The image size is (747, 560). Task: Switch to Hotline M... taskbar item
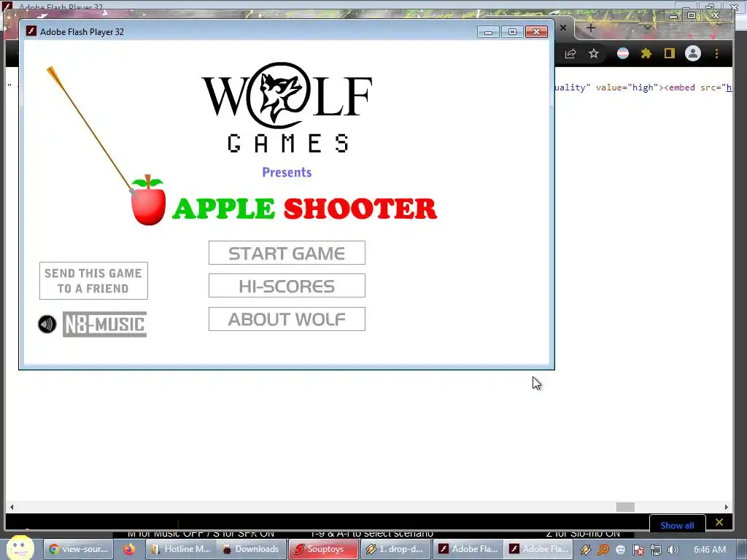point(181,549)
